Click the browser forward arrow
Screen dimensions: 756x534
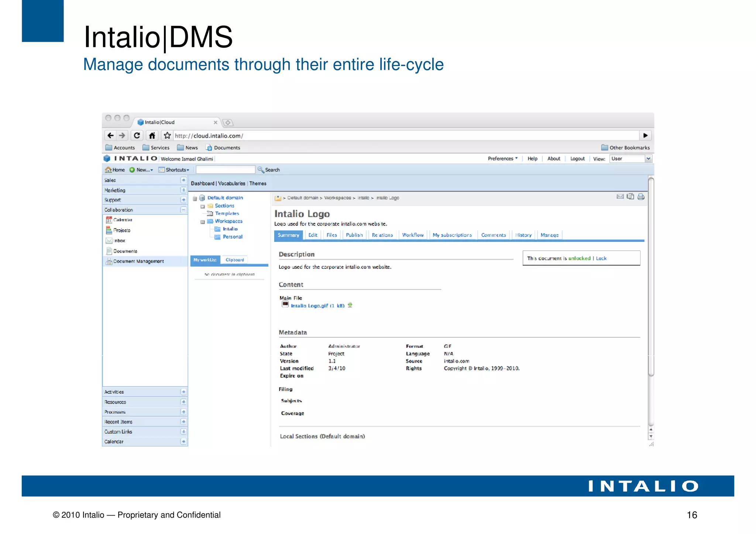click(122, 135)
